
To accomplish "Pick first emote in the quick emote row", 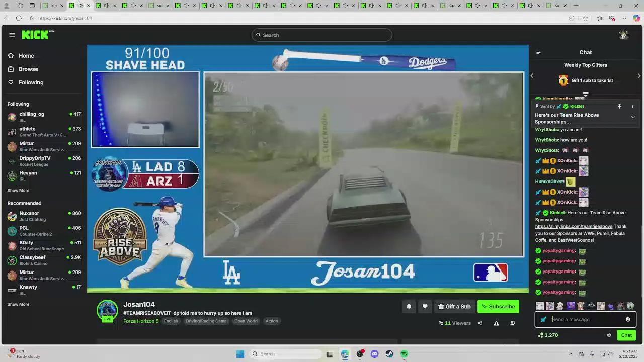I will click(x=540, y=306).
